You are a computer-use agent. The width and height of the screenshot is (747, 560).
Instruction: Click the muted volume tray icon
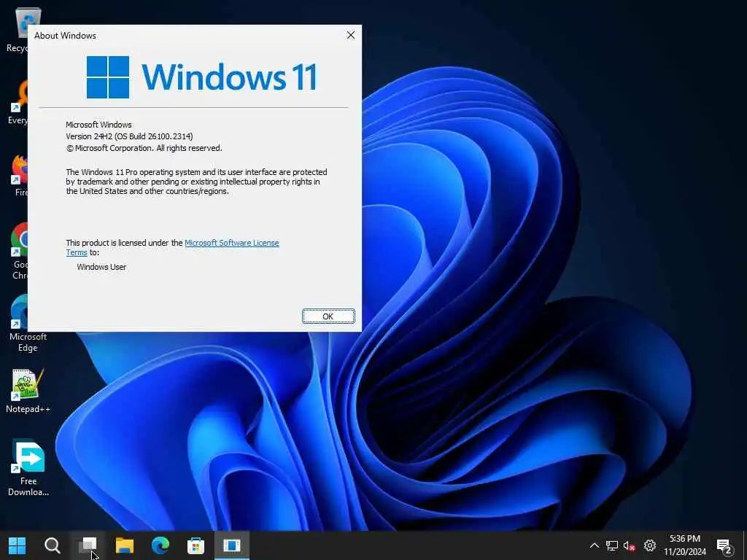pos(630,545)
